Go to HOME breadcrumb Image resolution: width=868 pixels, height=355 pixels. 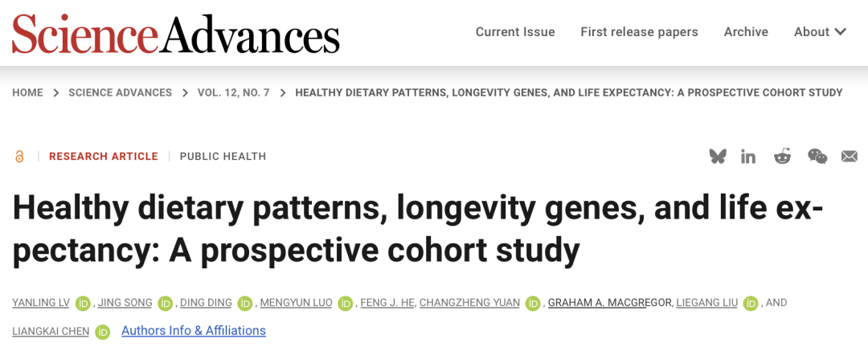27,92
